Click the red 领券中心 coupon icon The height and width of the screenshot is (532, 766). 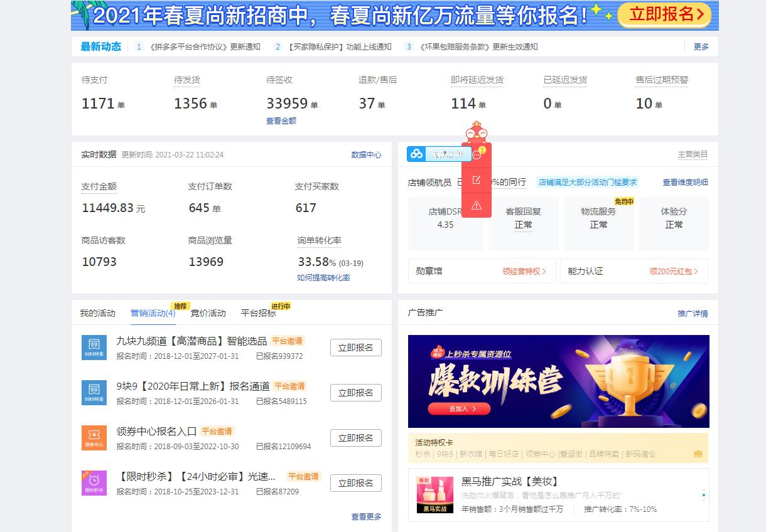(x=94, y=438)
